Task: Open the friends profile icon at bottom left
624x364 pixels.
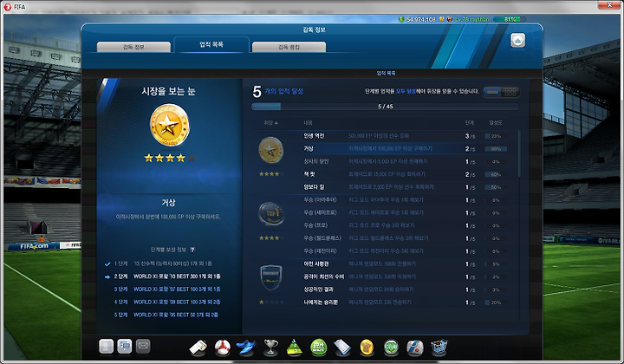Action: click(107, 346)
